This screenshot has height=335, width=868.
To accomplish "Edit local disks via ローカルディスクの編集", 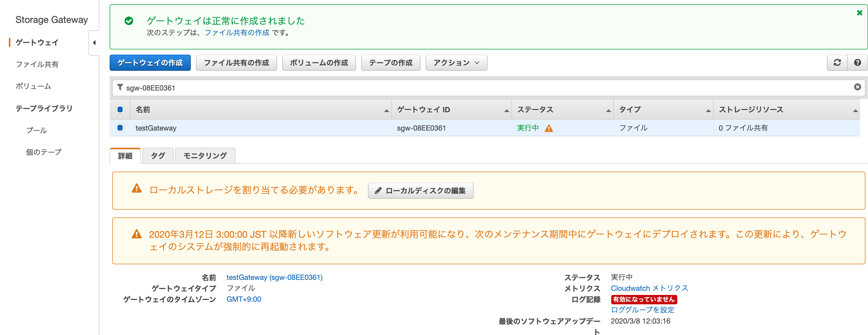I will tap(420, 191).
